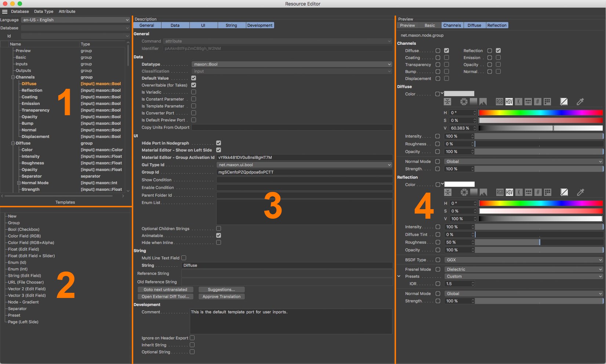Open the Language dropdown
Viewport: 606px width, 364px height.
tap(75, 20)
